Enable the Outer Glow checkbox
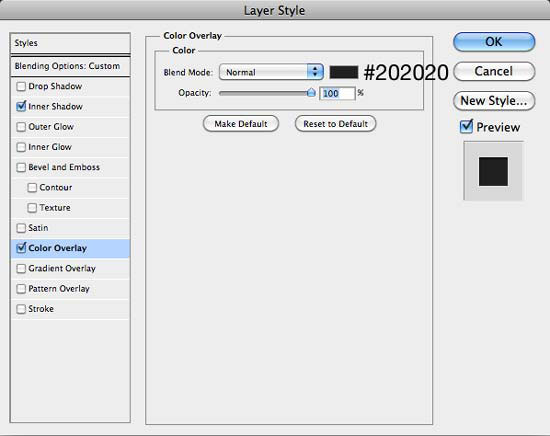 [21, 127]
